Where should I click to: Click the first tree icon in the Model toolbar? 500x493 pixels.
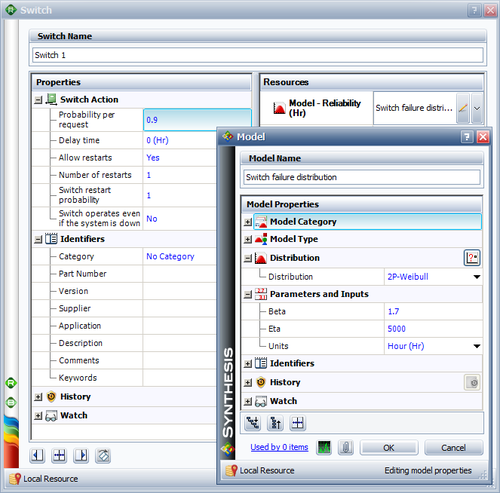(253, 423)
